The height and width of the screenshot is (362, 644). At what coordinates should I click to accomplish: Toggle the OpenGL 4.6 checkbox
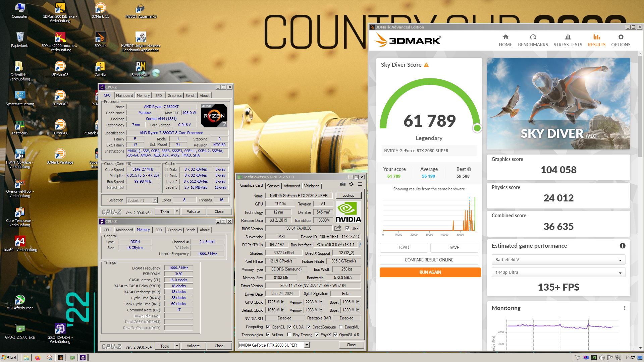[335, 335]
